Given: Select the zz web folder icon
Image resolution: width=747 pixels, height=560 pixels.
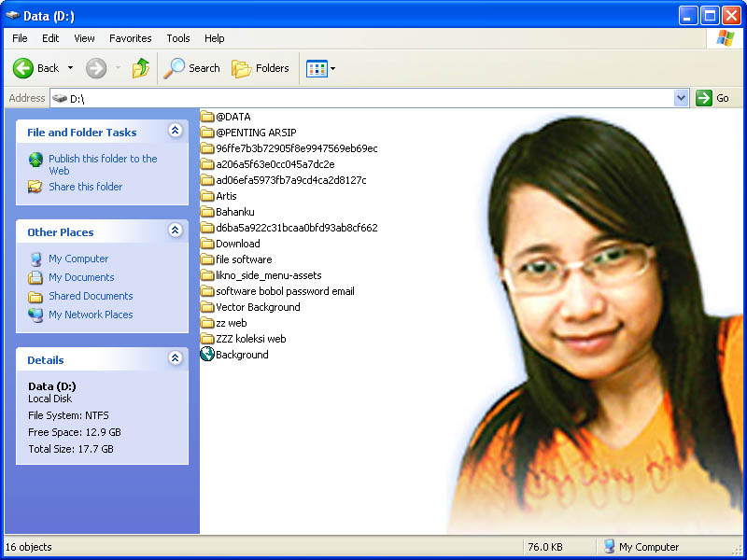Looking at the screenshot, I should click(x=207, y=322).
